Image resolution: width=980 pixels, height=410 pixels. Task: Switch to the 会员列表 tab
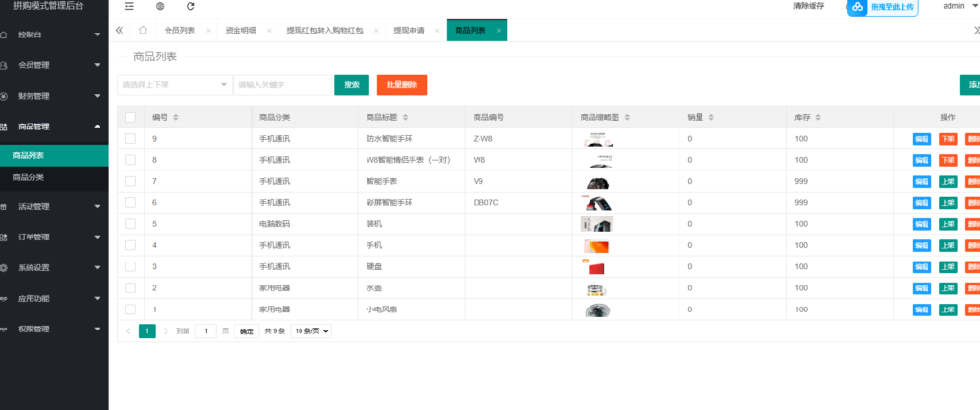click(179, 30)
